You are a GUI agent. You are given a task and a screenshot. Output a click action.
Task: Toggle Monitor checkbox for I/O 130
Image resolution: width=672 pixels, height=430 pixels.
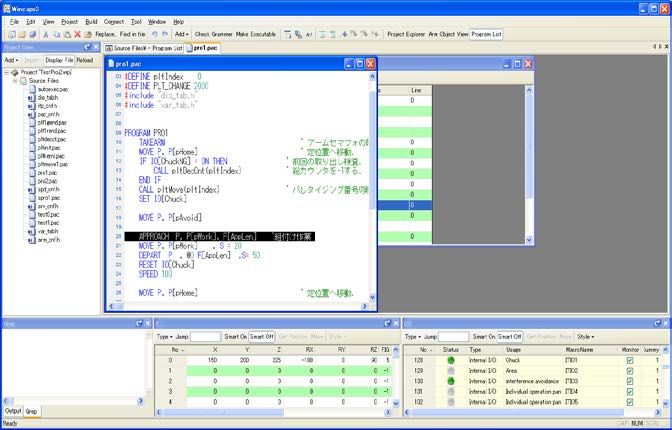pos(630,381)
